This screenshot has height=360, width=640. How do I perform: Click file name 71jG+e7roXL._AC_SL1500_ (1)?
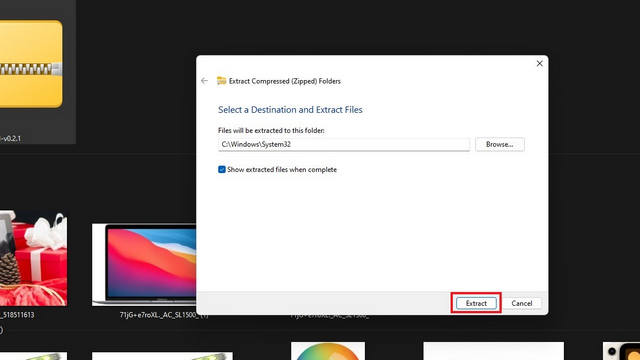tap(164, 315)
